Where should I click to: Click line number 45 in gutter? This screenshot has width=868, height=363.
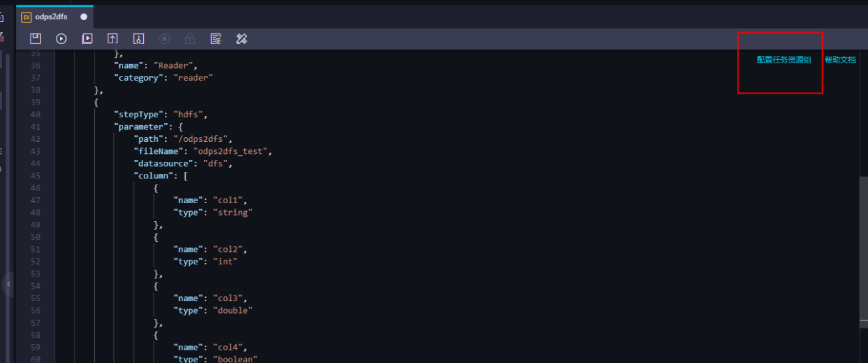coord(35,176)
